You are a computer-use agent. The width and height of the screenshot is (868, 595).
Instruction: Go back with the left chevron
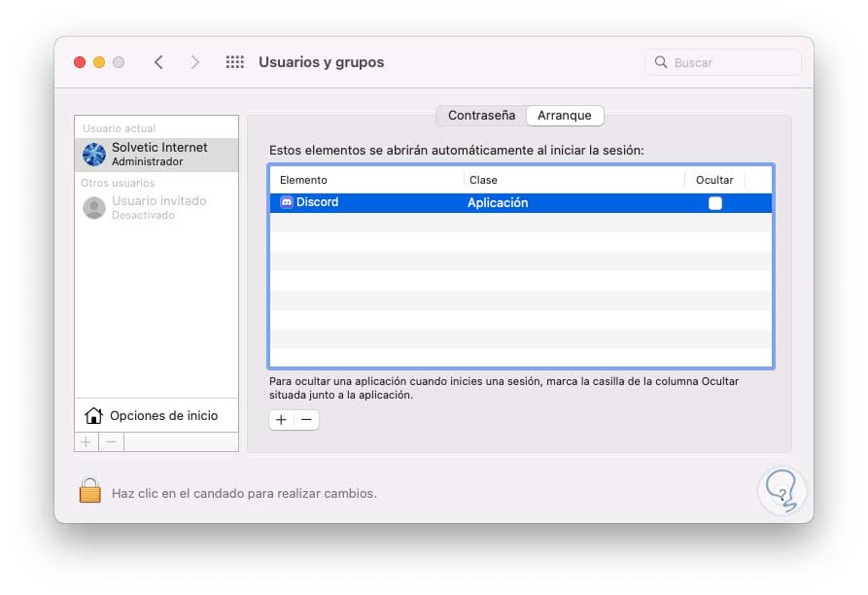[x=158, y=62]
